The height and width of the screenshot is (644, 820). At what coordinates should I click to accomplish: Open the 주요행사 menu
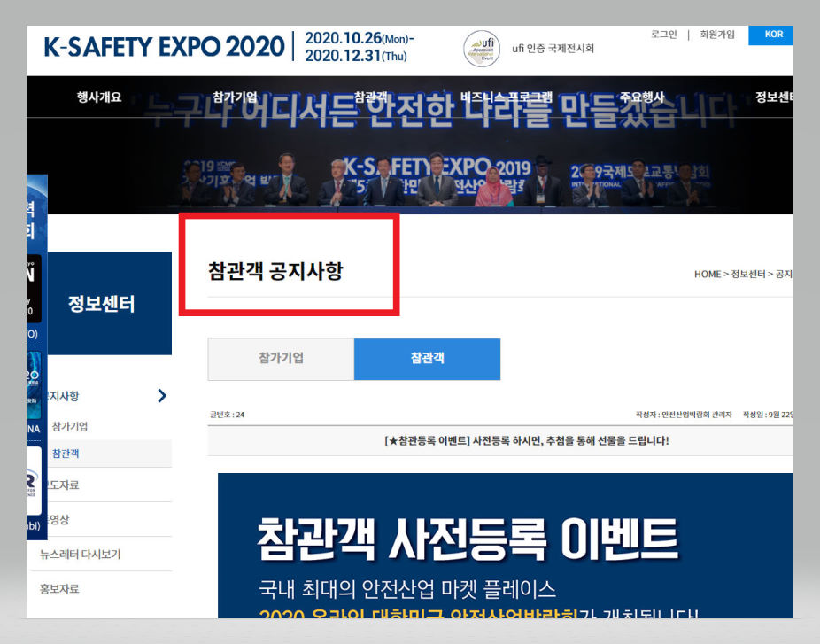[642, 97]
